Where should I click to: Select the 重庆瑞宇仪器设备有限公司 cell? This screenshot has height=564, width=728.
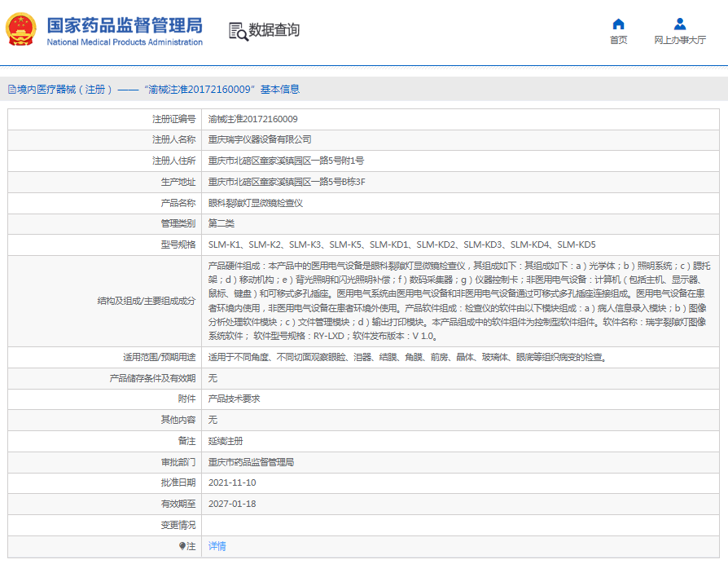point(260,140)
